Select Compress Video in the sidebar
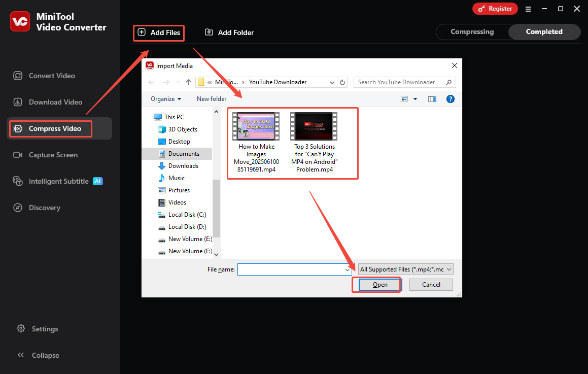 (x=50, y=128)
